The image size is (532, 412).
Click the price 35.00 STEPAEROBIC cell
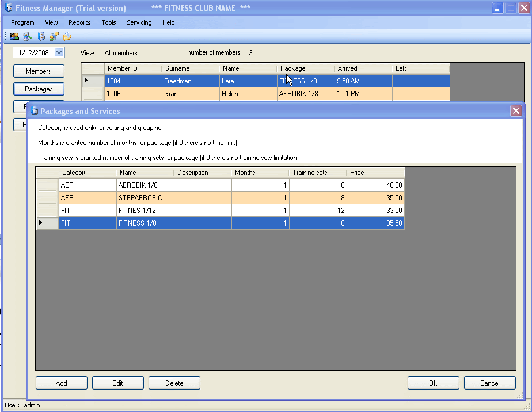(375, 198)
